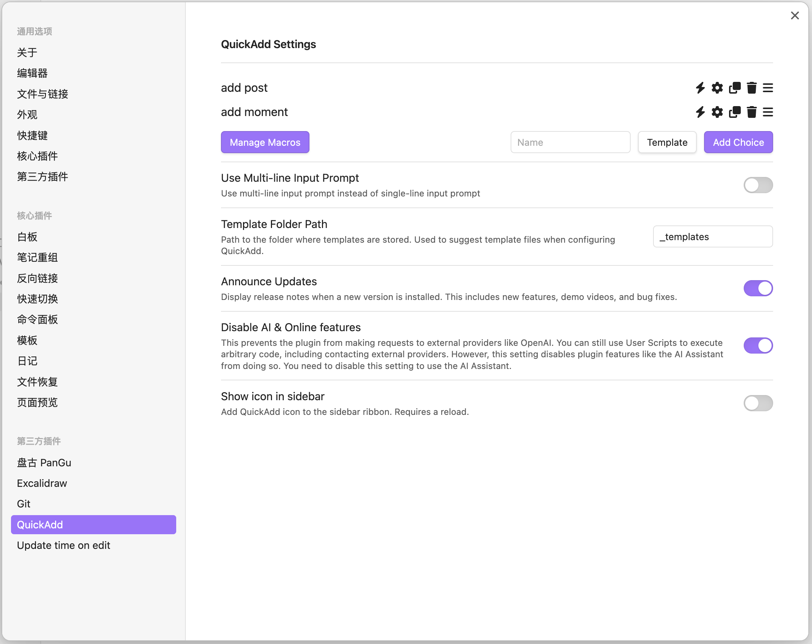This screenshot has width=812, height=644.
Task: Click the Manage Macros button
Action: [265, 142]
